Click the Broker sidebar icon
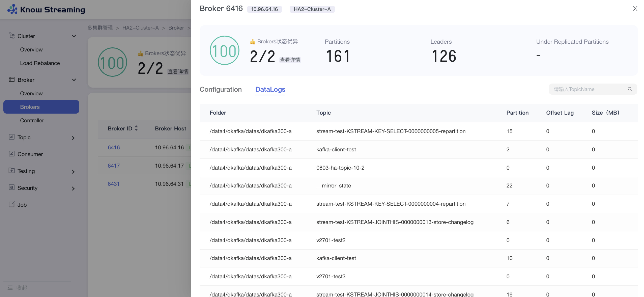 pyautogui.click(x=11, y=80)
